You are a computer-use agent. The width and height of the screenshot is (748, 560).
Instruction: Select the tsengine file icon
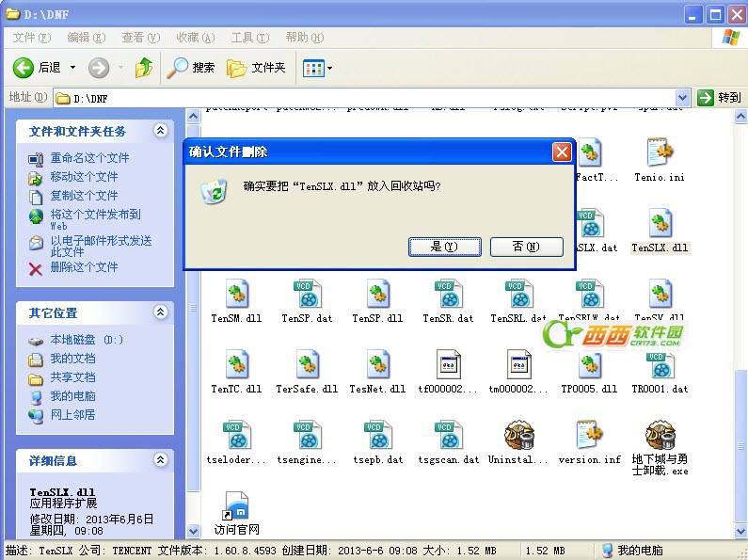pyautogui.click(x=308, y=435)
